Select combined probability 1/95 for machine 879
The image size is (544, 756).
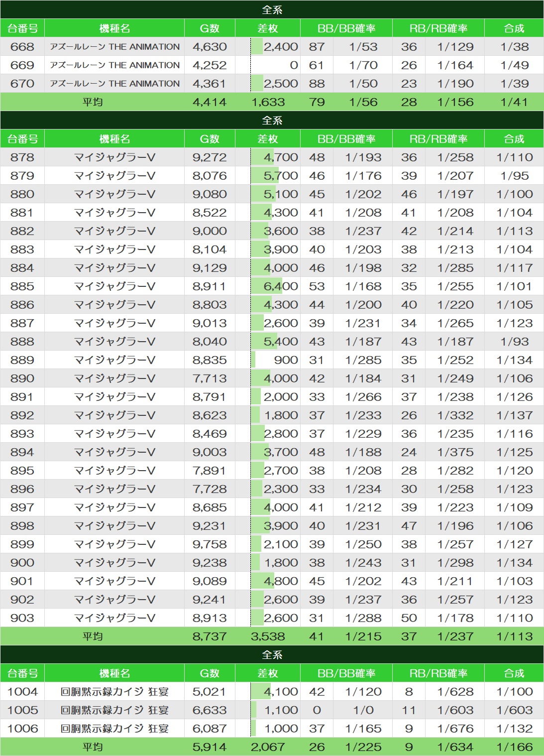(514, 176)
